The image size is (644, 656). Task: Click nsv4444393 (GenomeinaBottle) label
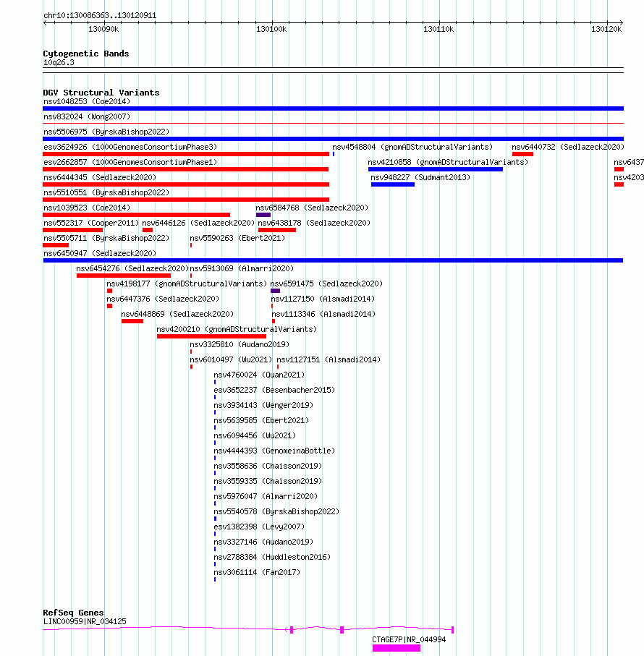click(x=274, y=451)
